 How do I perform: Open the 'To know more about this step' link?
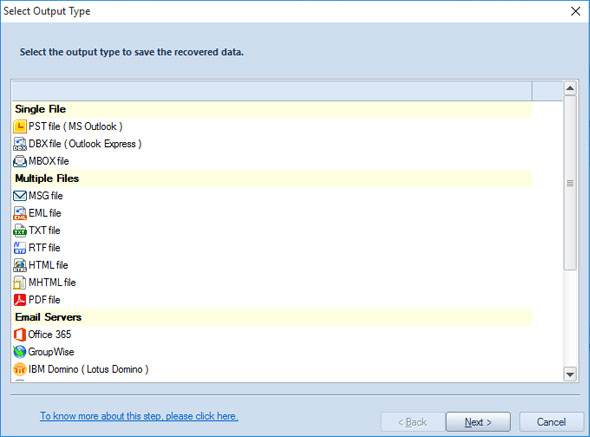pos(139,416)
